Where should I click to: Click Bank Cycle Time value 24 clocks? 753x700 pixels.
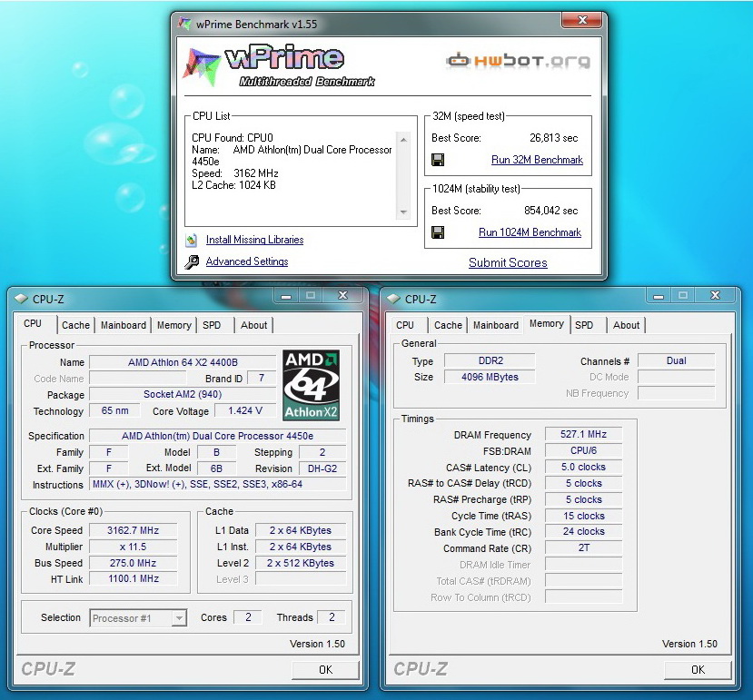[583, 532]
